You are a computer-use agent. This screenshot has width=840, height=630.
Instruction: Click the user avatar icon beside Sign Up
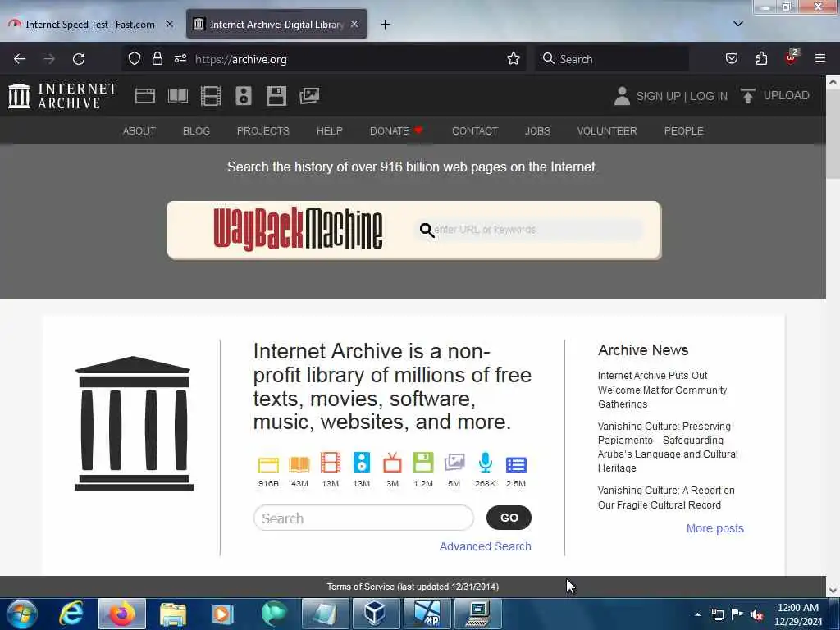(622, 96)
